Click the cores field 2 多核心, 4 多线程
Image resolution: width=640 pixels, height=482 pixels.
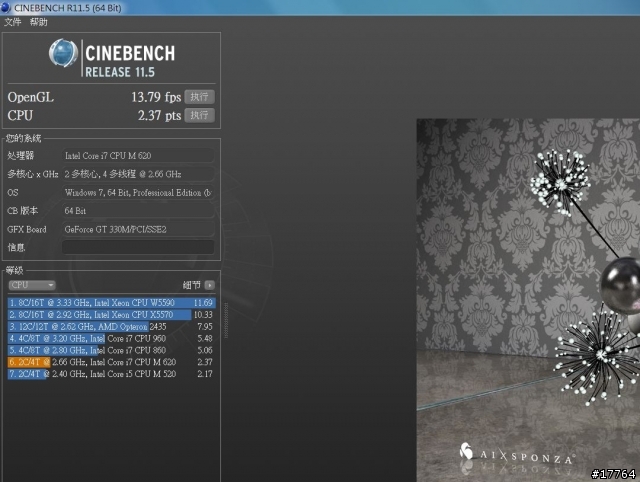(138, 174)
